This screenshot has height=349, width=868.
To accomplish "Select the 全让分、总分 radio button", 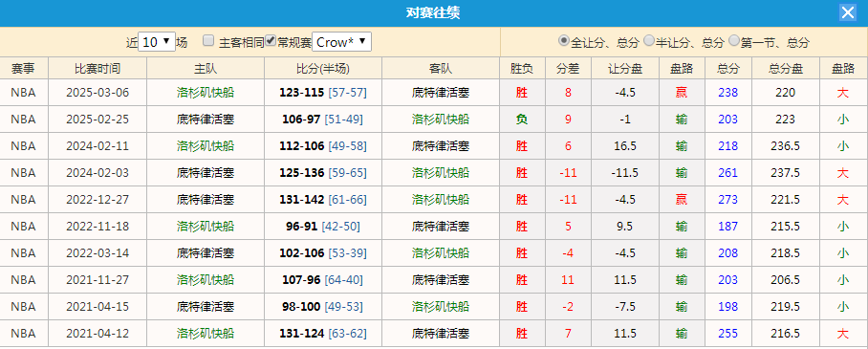I will tap(564, 40).
